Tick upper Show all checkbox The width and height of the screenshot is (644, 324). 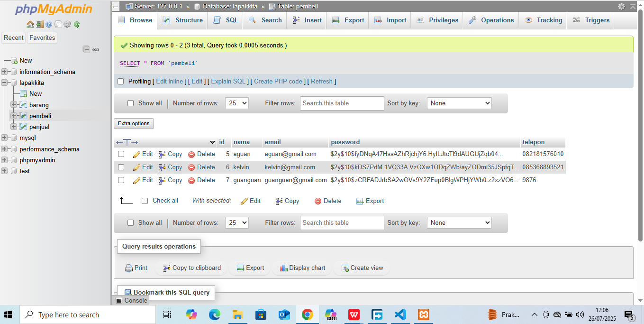(x=131, y=103)
